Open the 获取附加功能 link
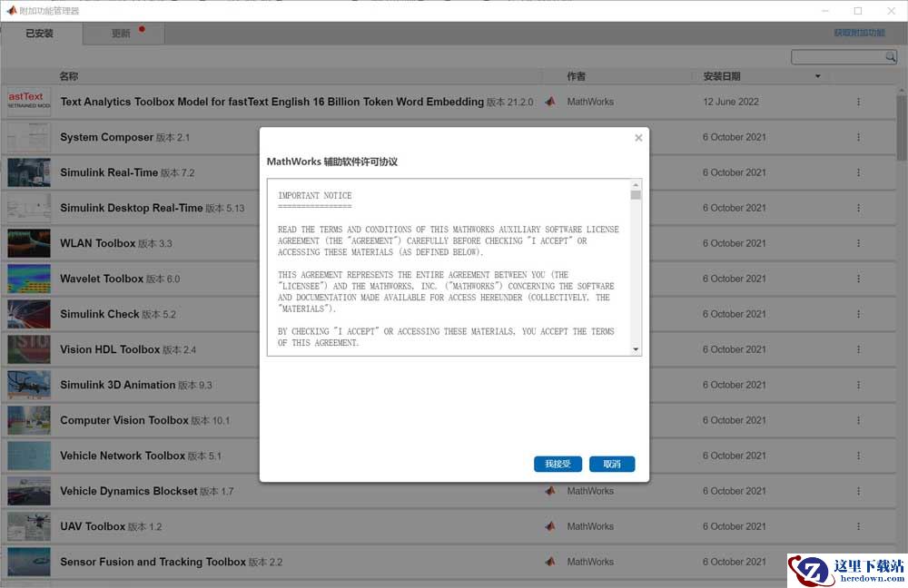 point(859,33)
